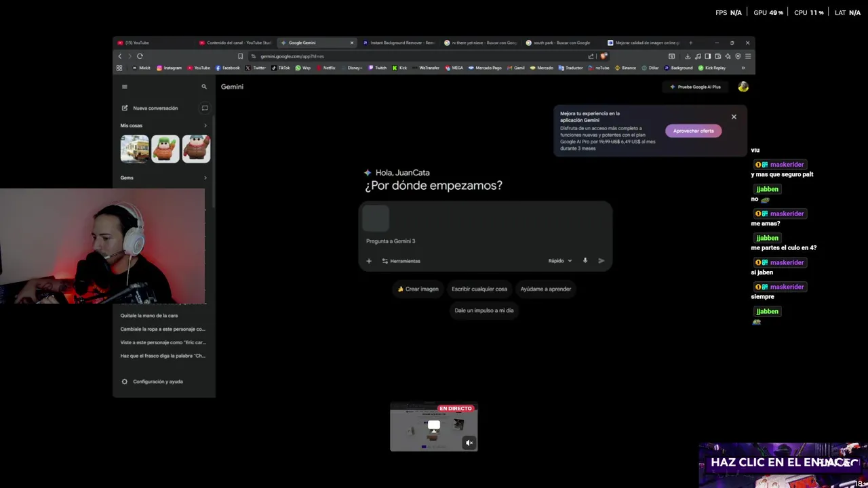Viewport: 868px width, 488px height.
Task: Open the bus image thumbnail in Mis cosas
Action: click(x=134, y=149)
